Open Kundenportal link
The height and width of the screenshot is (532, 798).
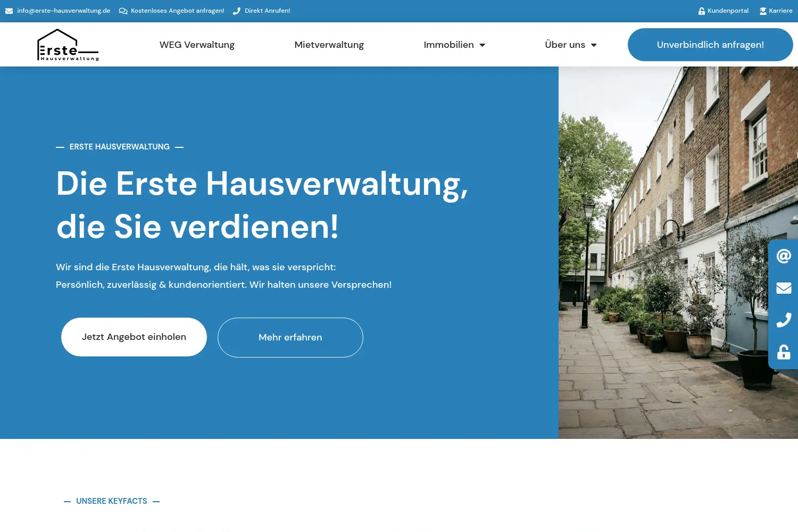coord(728,11)
